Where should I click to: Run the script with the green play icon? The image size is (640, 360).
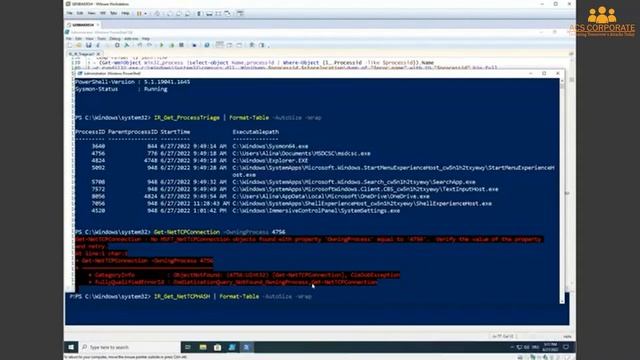[162, 45]
